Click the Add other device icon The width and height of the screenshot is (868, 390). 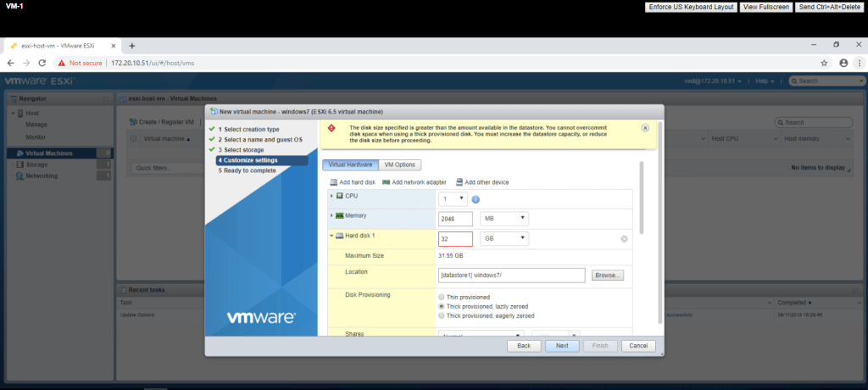click(x=459, y=182)
